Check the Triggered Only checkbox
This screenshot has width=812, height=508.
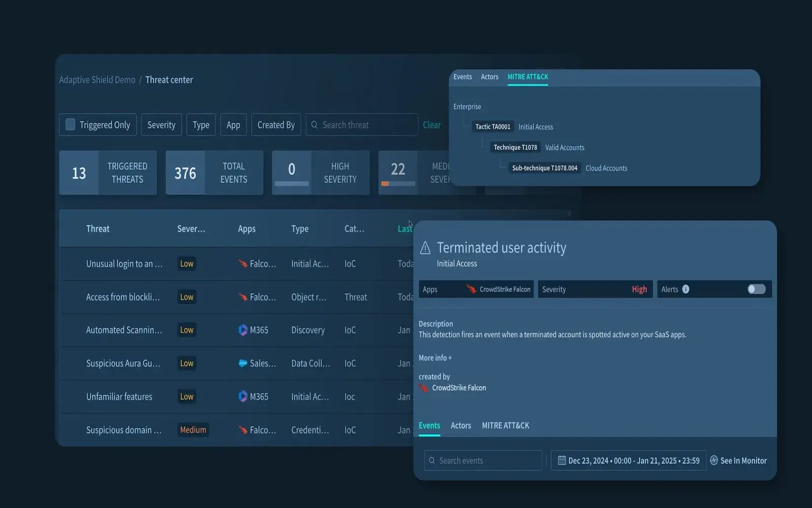pos(71,124)
